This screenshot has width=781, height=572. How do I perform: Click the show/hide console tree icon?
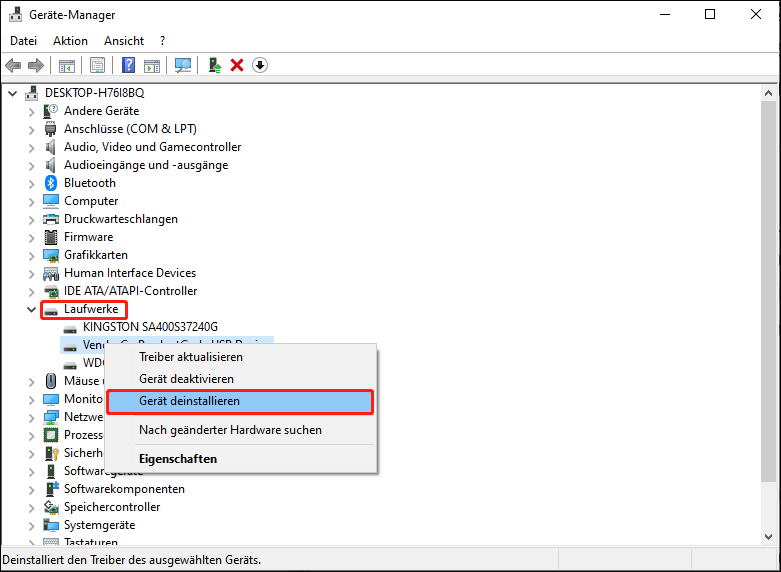coord(67,65)
